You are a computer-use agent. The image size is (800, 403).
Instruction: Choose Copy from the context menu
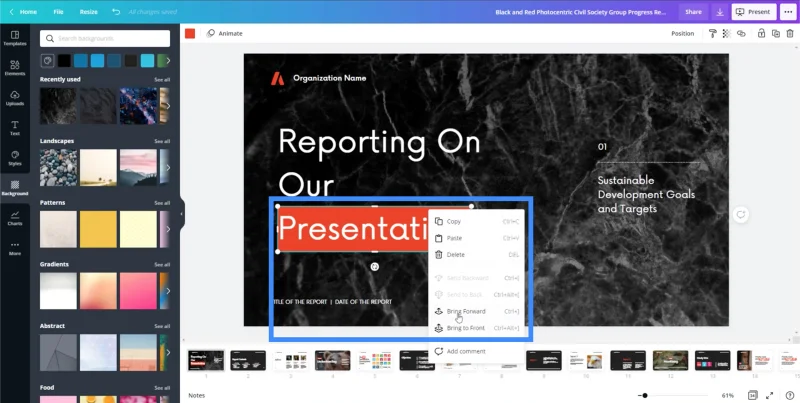[477, 221]
